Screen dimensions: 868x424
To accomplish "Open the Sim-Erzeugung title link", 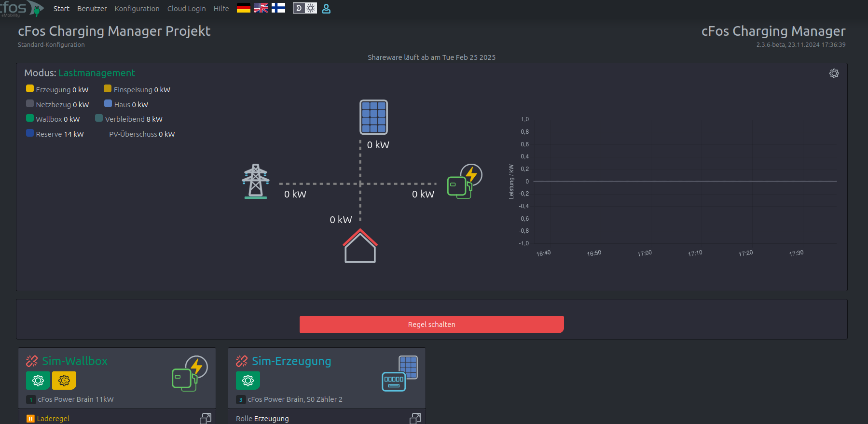I will (x=291, y=361).
